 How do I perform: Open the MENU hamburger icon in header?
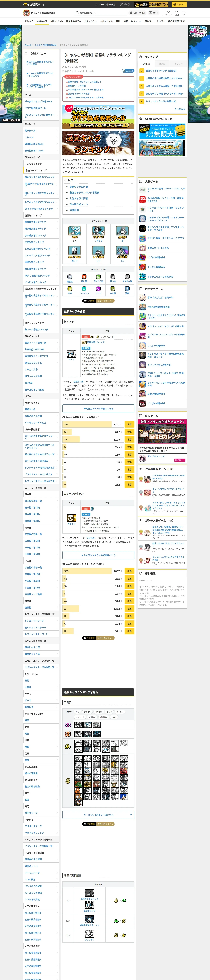click(184, 13)
